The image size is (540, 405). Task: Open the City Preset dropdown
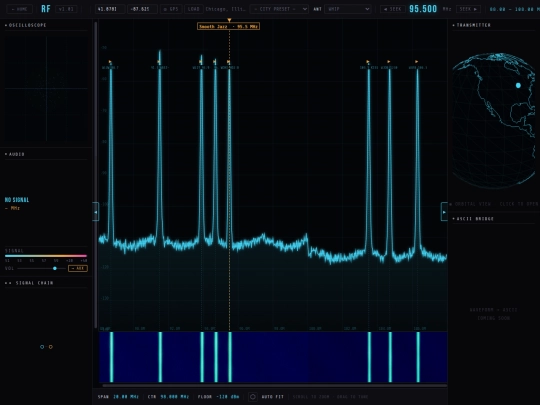[x=279, y=9]
